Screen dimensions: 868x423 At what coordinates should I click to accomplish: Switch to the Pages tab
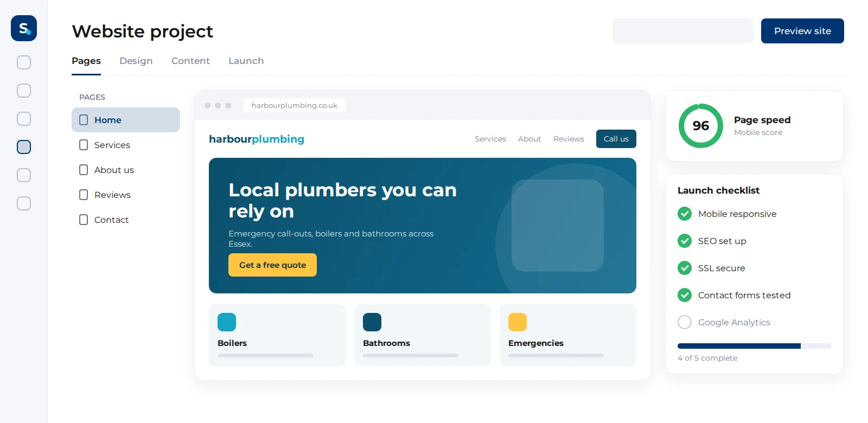[86, 61]
